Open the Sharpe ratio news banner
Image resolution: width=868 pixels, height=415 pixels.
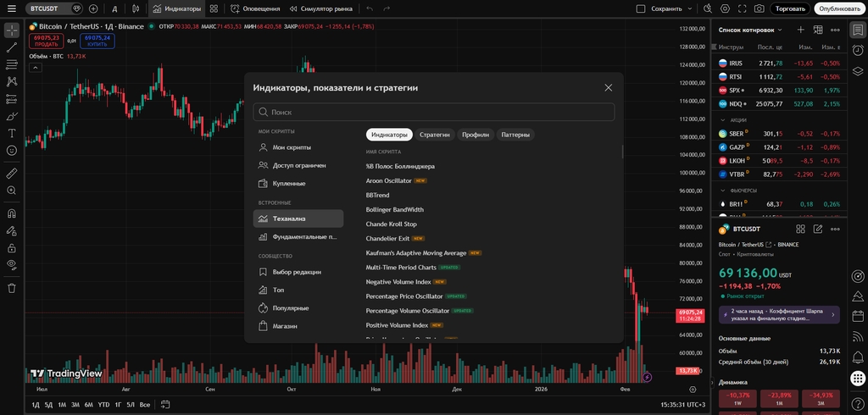(779, 315)
